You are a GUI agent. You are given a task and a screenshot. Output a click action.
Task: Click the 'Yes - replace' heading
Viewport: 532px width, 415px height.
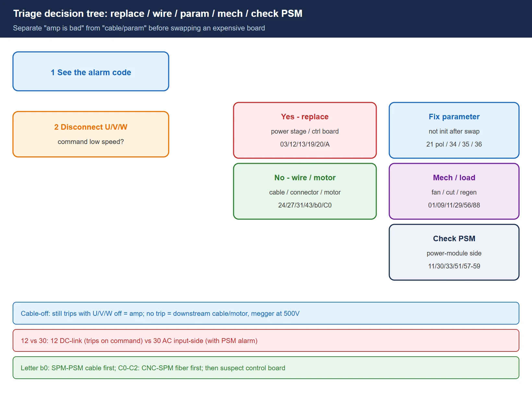pos(305,117)
